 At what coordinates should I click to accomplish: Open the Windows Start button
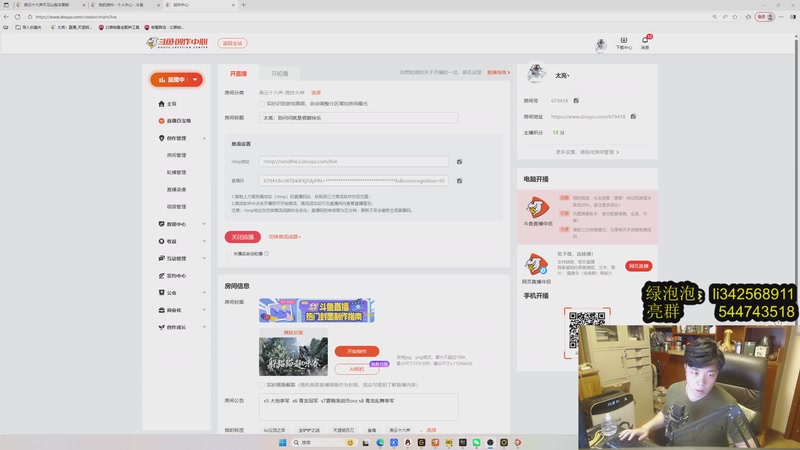coord(283,442)
